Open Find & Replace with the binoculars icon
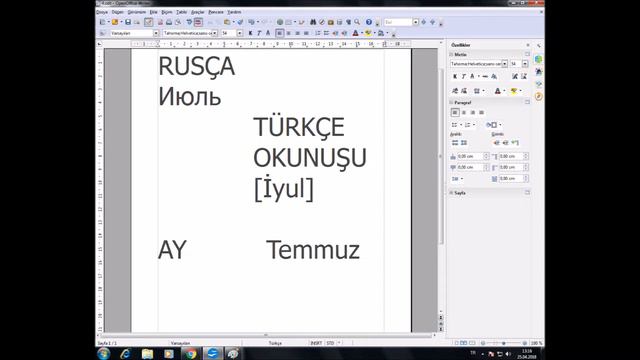 312,22
